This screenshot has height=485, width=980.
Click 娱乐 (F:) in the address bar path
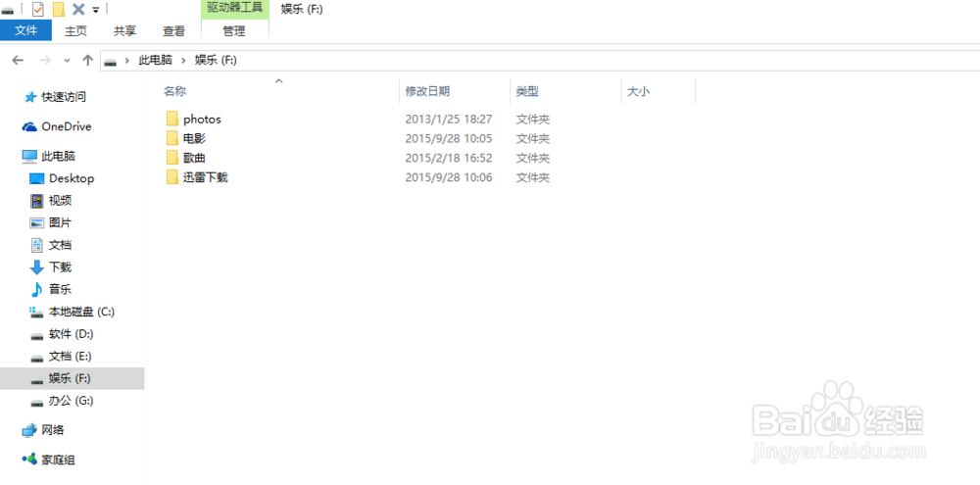[216, 60]
